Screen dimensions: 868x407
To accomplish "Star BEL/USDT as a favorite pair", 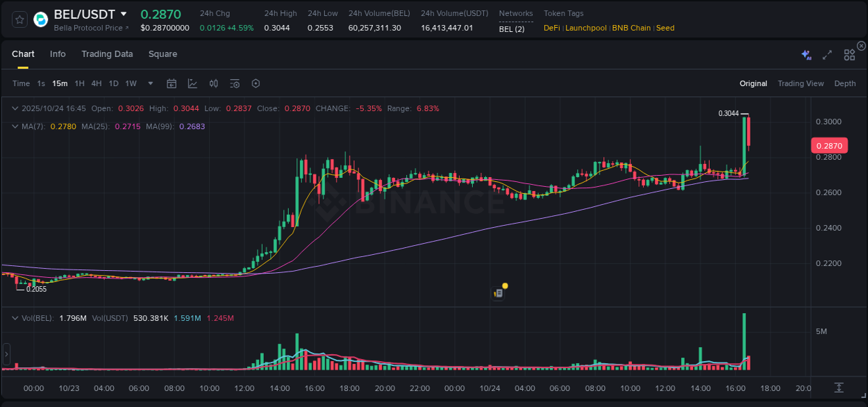I will pos(19,19).
